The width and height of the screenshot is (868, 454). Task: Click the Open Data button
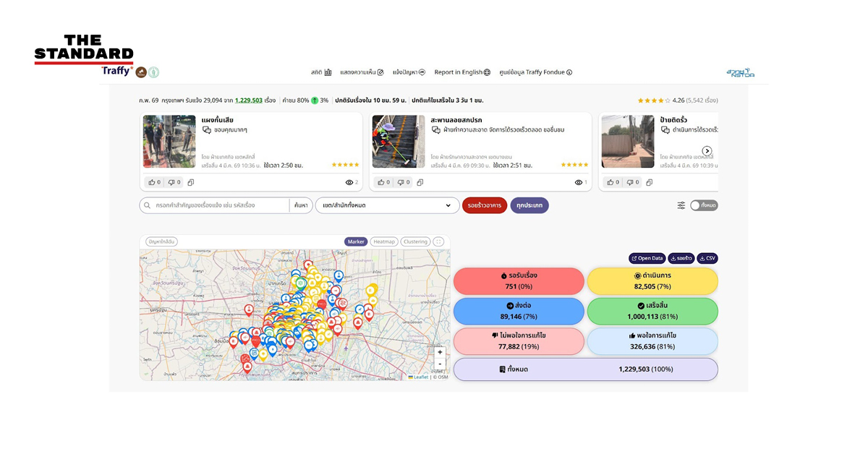647,258
